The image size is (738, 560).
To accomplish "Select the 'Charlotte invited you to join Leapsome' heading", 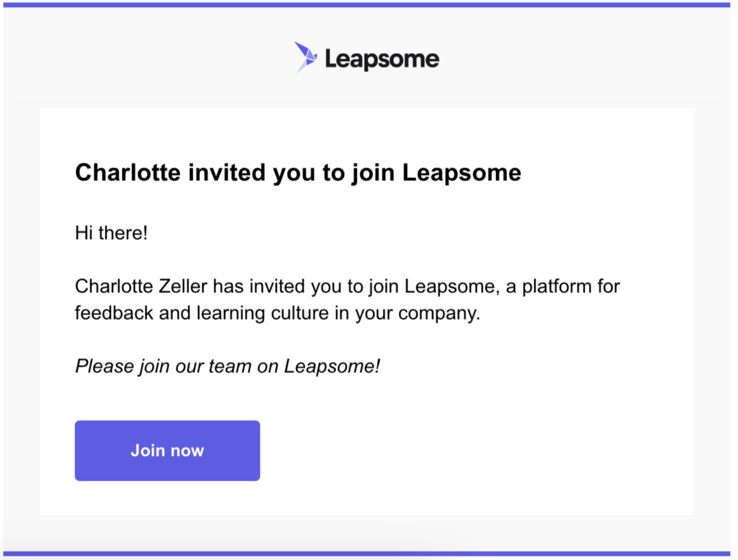I will tap(298, 173).
